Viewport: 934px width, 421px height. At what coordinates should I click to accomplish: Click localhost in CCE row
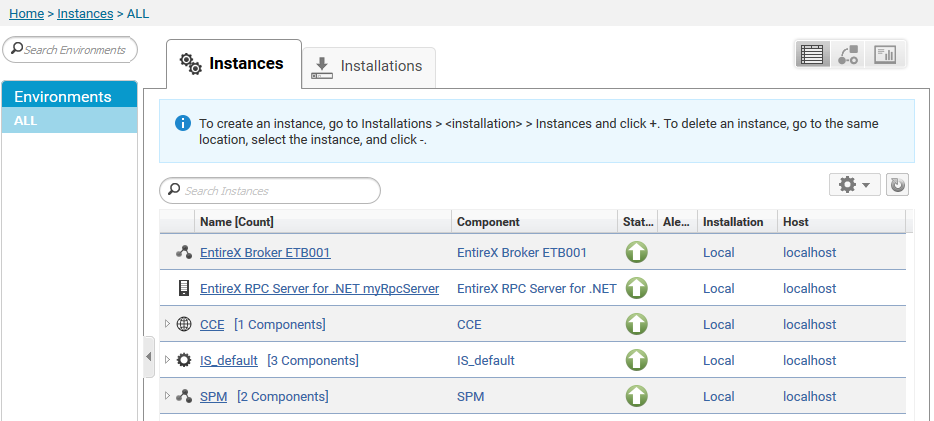coord(810,325)
